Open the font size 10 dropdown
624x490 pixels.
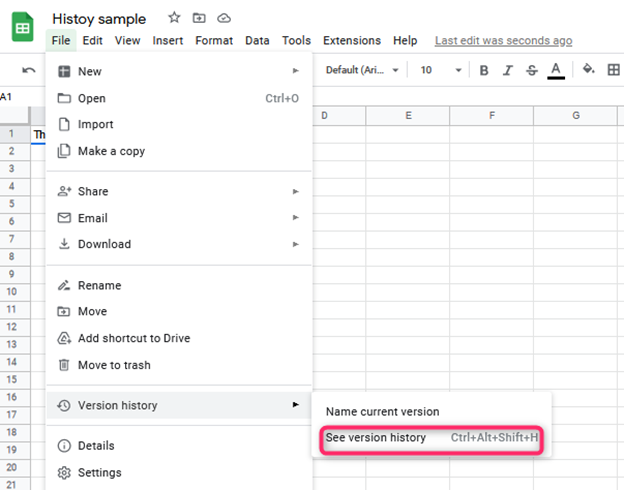tap(441, 70)
